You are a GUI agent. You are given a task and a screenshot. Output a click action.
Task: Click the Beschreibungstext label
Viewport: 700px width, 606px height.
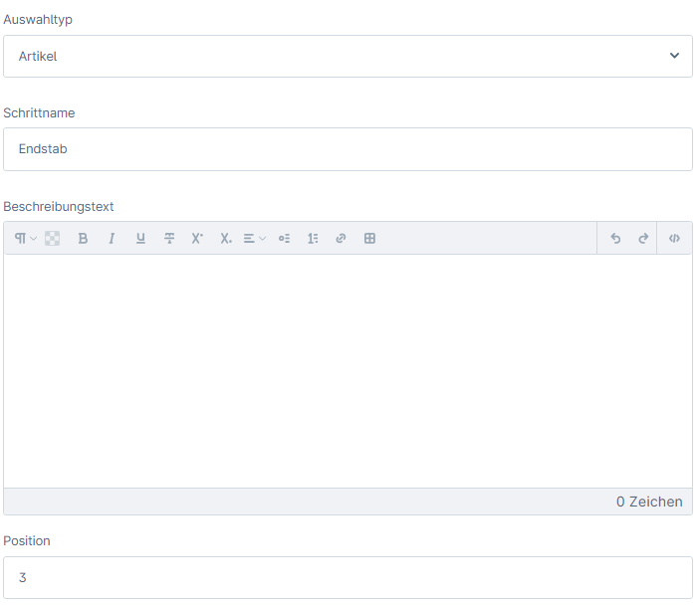coord(59,207)
